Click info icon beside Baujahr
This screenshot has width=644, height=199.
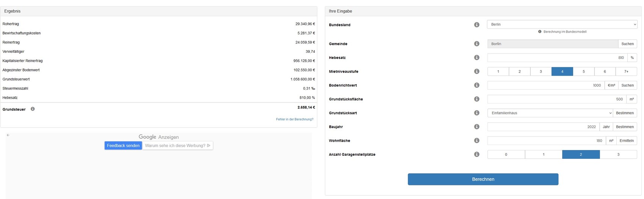tap(477, 127)
